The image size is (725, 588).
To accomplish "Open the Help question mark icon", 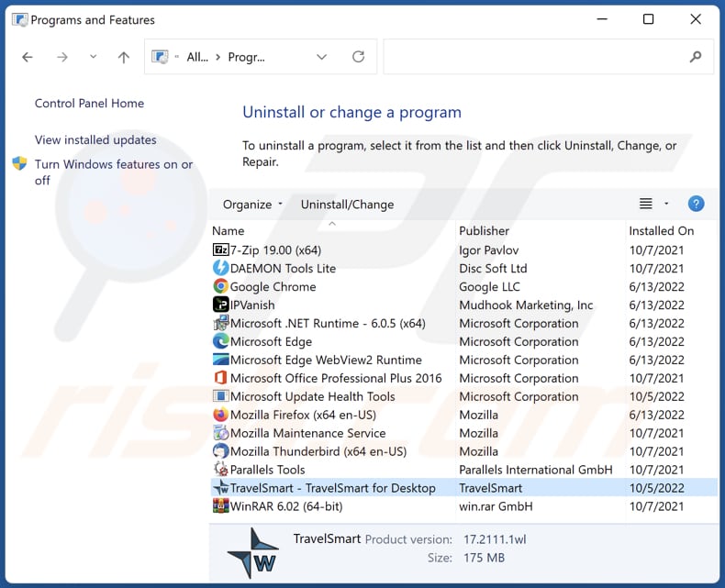I will pos(696,204).
